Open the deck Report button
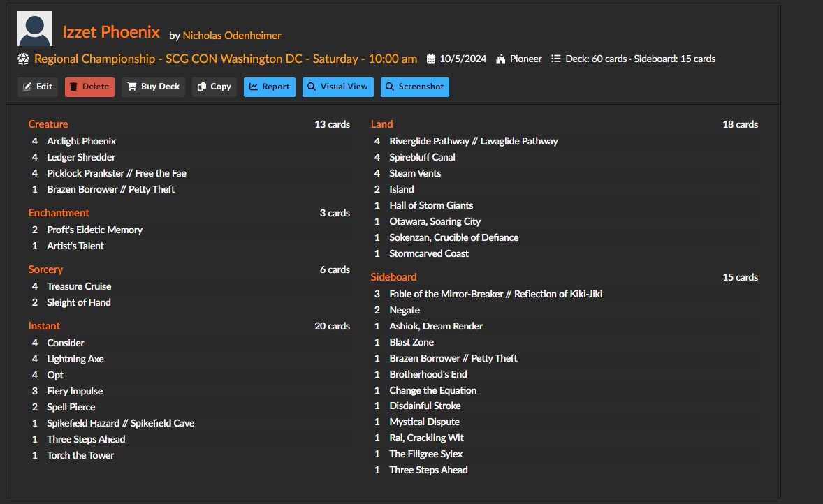The height and width of the screenshot is (504, 823). 269,87
